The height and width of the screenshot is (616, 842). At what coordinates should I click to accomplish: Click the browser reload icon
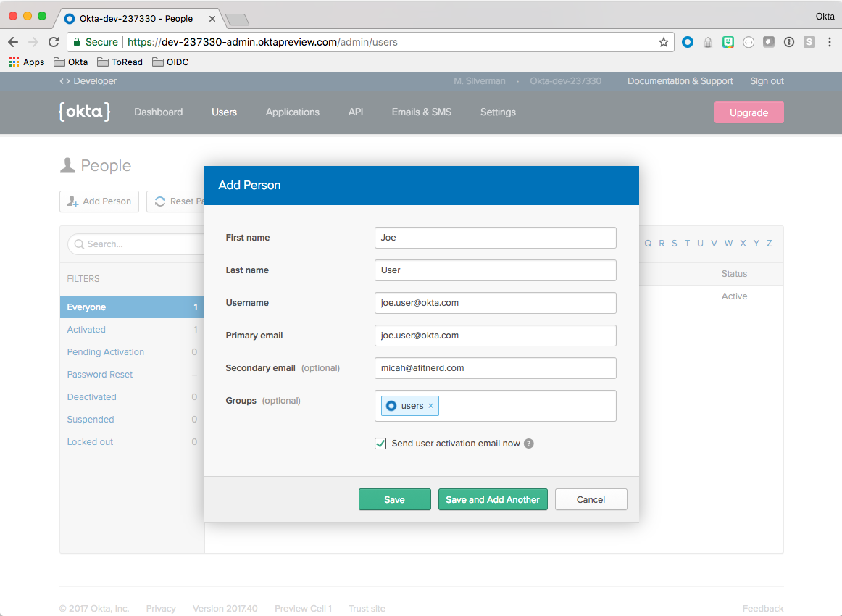pos(54,42)
